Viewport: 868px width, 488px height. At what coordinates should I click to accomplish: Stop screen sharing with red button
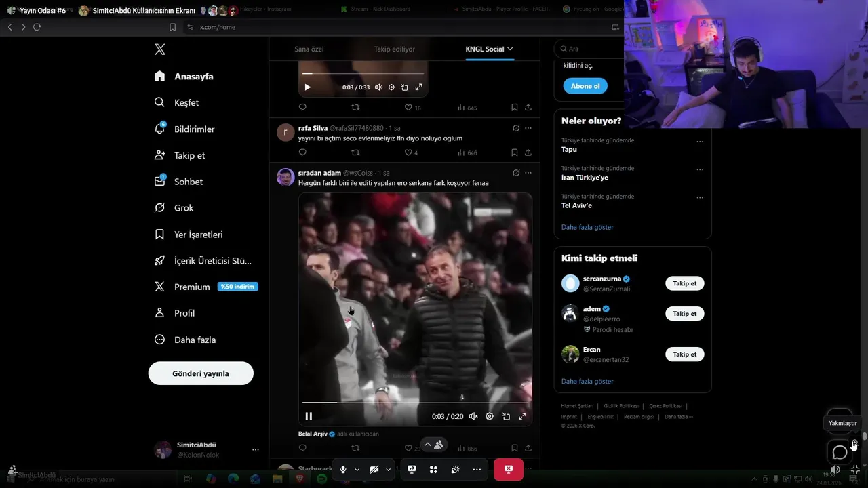click(509, 469)
